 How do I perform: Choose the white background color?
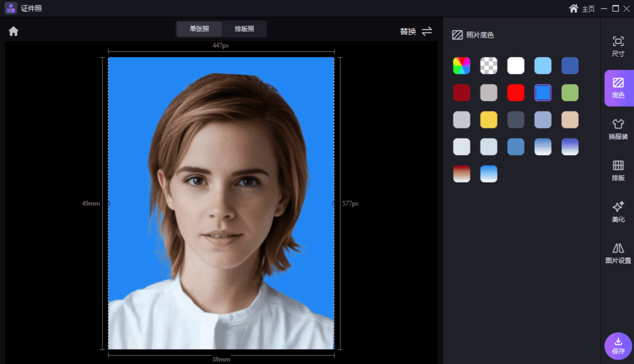coord(515,65)
